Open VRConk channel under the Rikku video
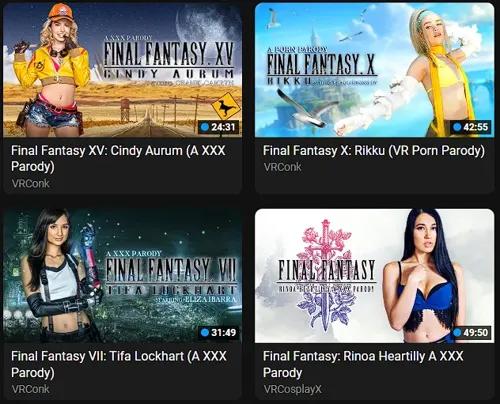The image size is (500, 404). pos(282,167)
